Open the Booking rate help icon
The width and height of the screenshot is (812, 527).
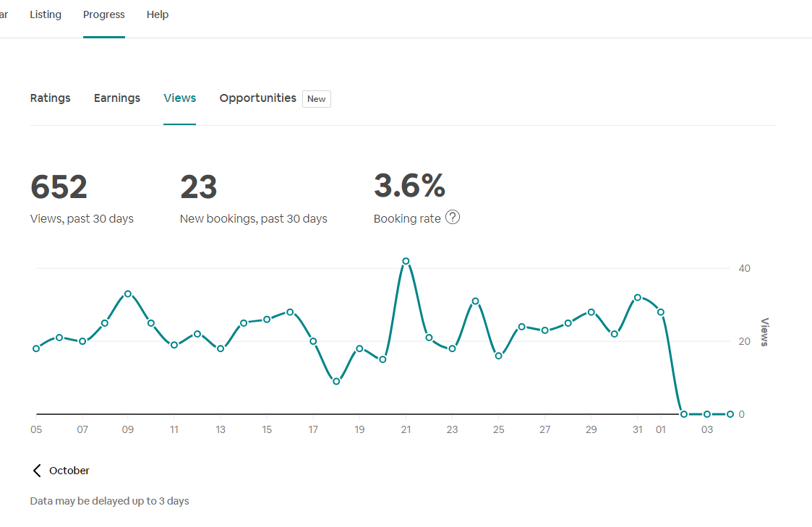[x=453, y=217]
